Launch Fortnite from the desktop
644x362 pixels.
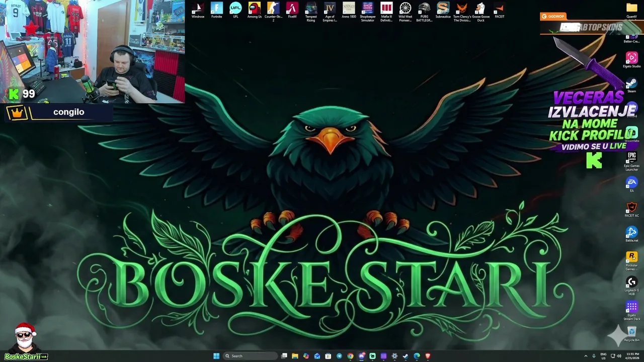coord(216,10)
